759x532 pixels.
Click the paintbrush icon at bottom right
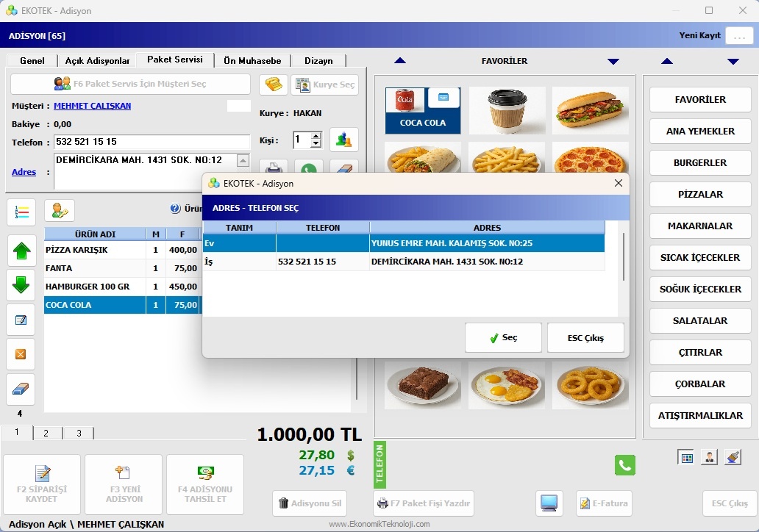pos(733,458)
